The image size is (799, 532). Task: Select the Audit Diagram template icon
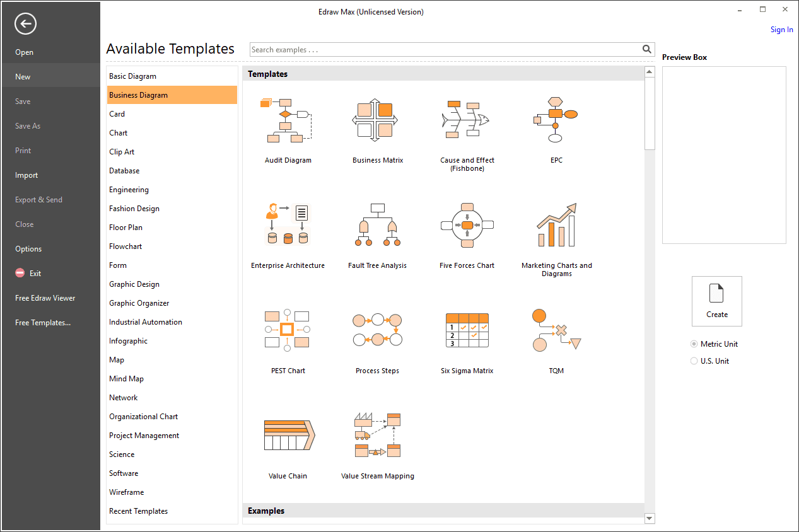[288, 120]
